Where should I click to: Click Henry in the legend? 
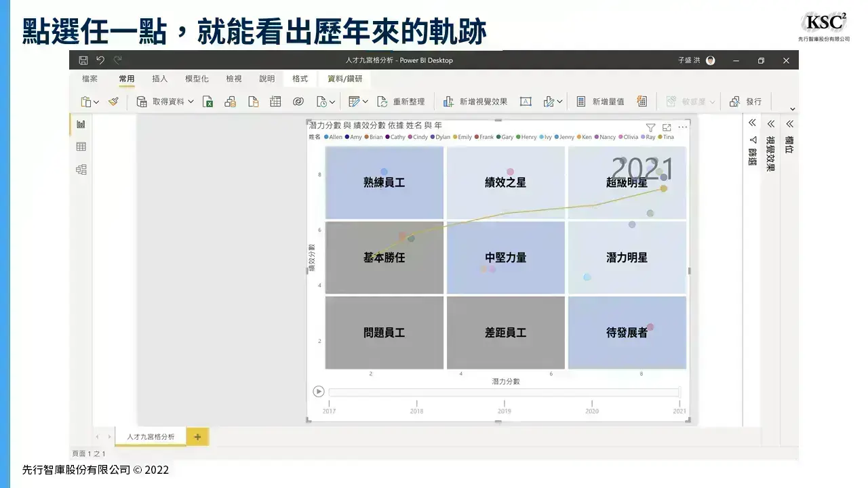pos(526,137)
